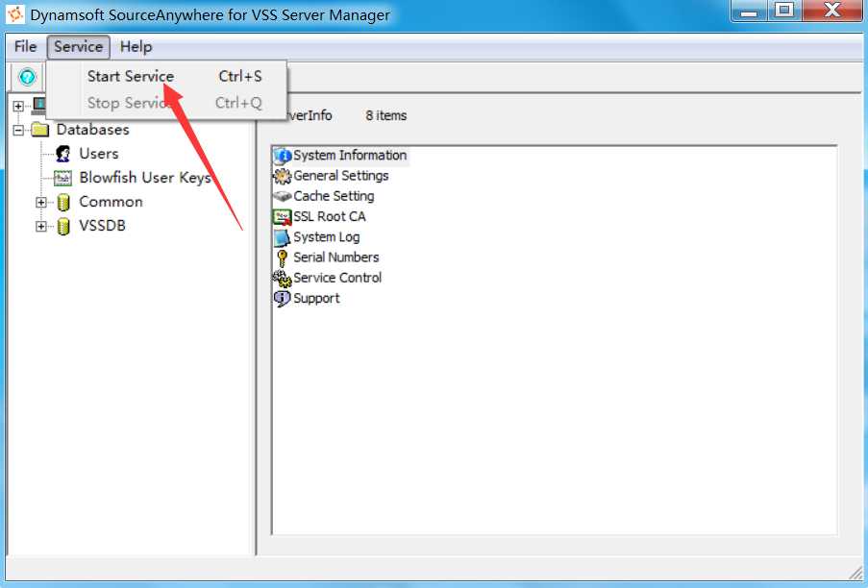
Task: Open the File menu
Action: click(x=25, y=47)
